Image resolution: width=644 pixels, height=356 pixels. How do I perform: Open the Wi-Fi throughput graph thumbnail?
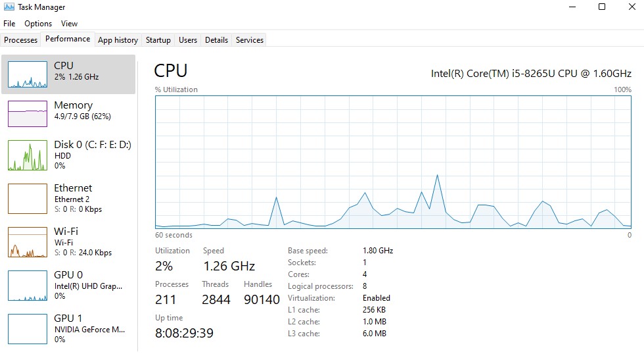(28, 242)
